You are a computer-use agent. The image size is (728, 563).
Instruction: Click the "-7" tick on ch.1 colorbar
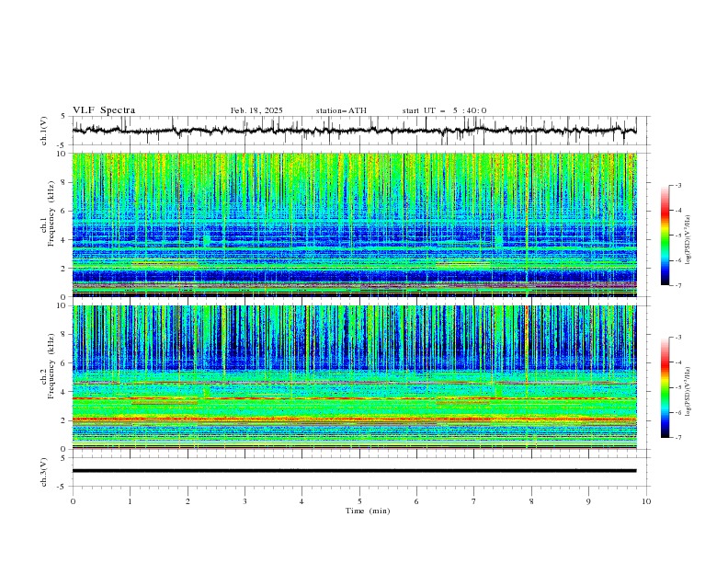pyautogui.click(x=678, y=285)
